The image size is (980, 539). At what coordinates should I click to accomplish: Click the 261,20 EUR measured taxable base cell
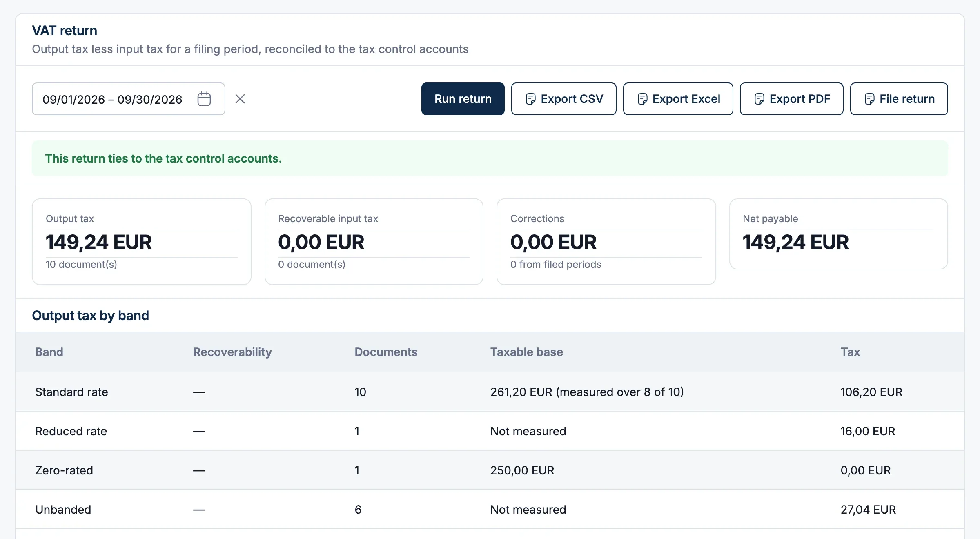tap(587, 392)
